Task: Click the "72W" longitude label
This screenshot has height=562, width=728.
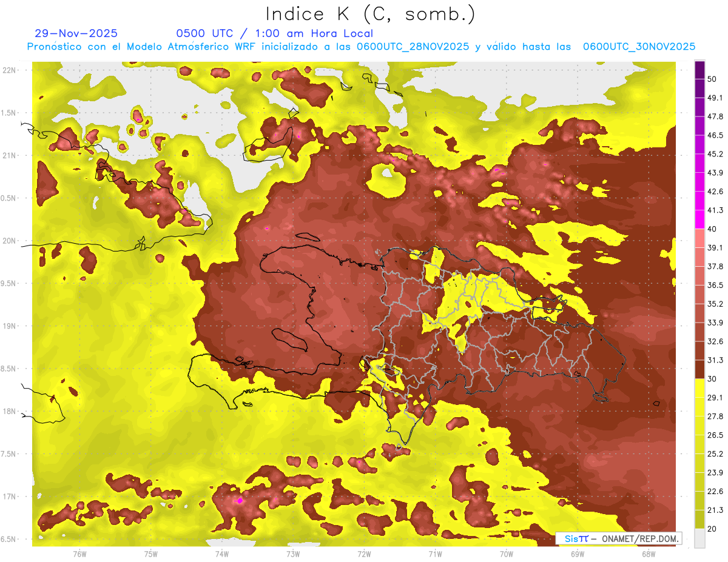Action: (x=364, y=554)
